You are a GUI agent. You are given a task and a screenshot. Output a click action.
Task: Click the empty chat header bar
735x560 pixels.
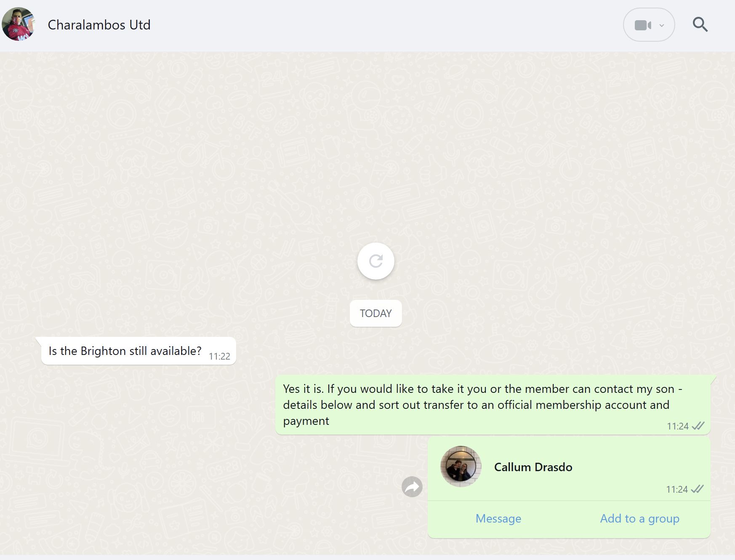click(x=379, y=25)
